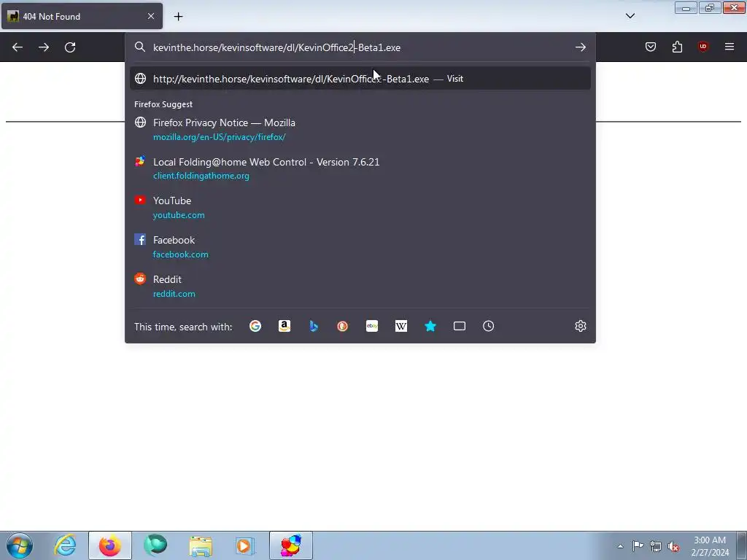This screenshot has width=747, height=560.
Task: Search with eBay this time
Action: click(372, 326)
